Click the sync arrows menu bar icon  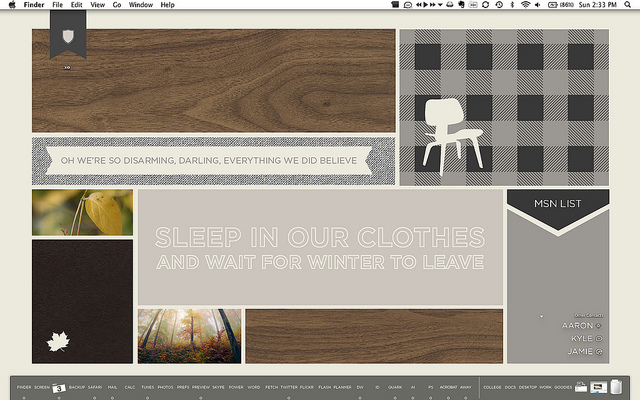(x=485, y=4)
